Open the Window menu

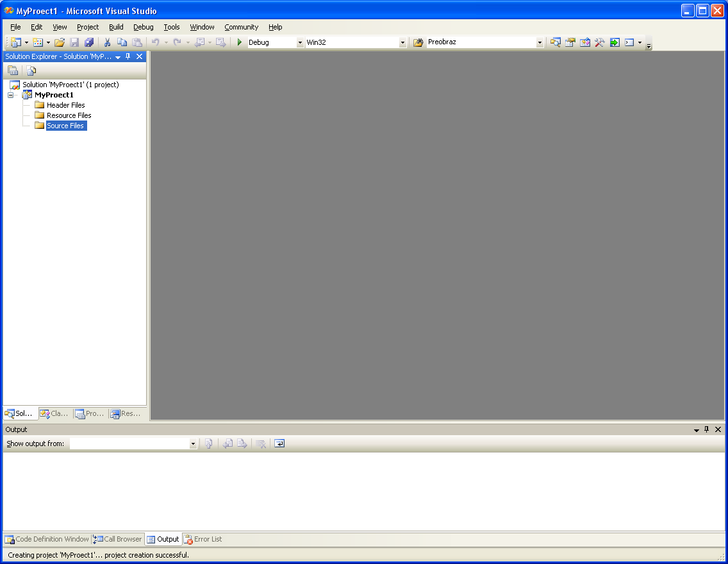point(202,27)
